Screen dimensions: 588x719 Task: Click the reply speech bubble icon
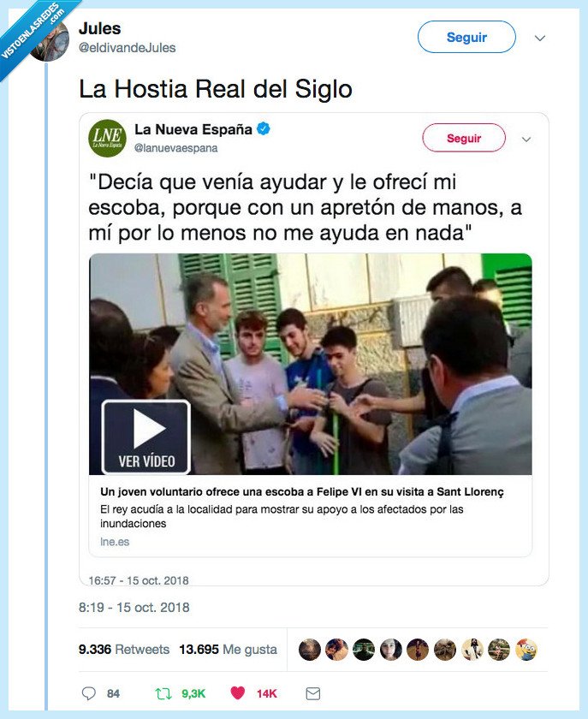(x=88, y=692)
